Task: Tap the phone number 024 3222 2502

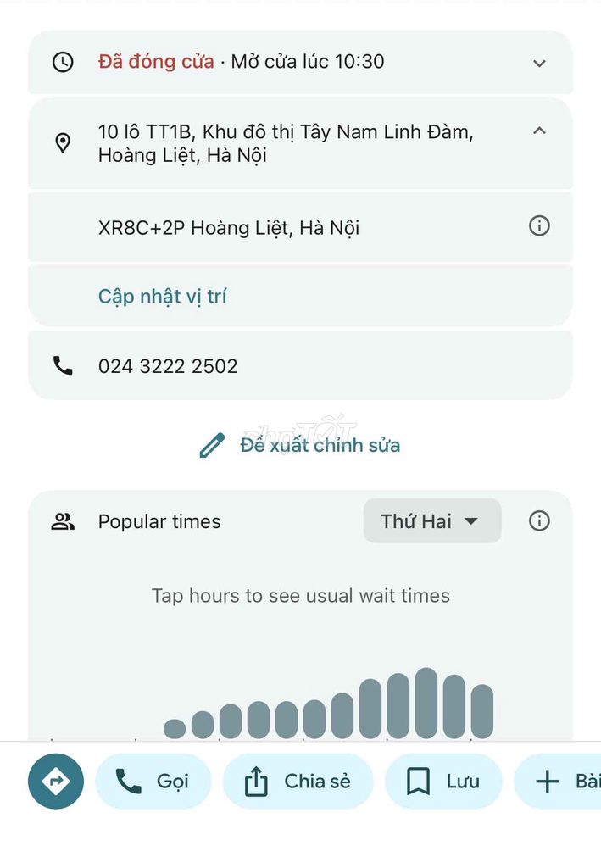Action: [x=168, y=366]
